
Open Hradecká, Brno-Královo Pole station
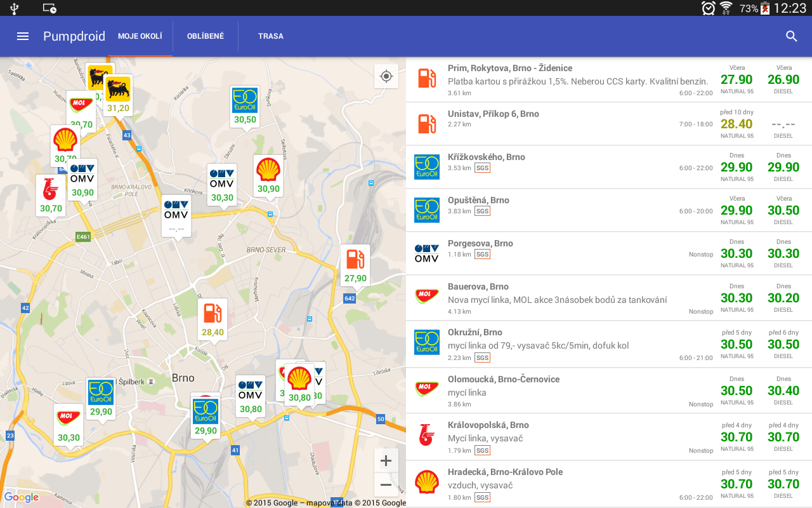coord(609,484)
